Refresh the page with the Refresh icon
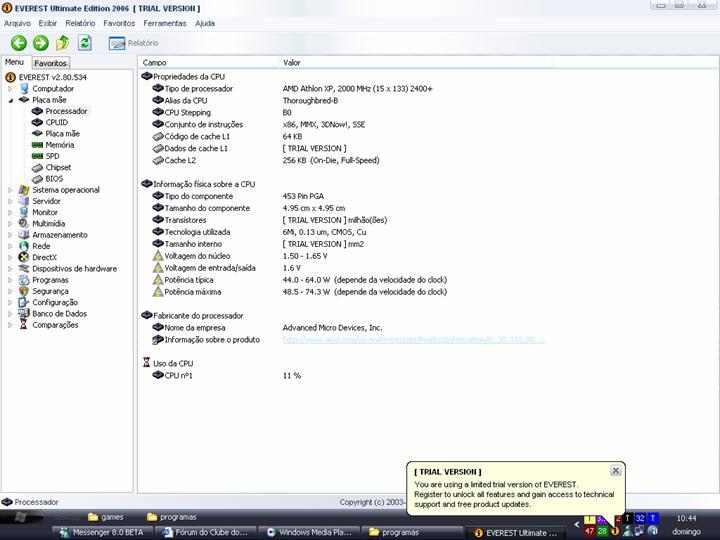 click(x=84, y=43)
